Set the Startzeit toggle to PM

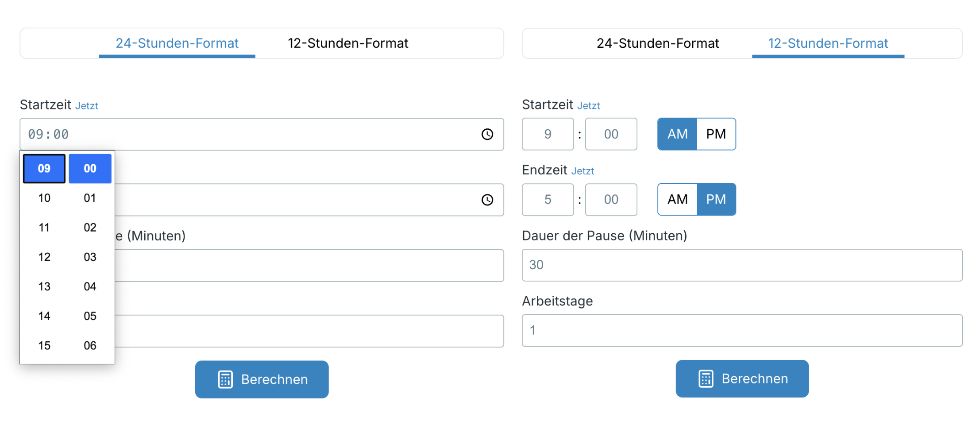pos(716,134)
